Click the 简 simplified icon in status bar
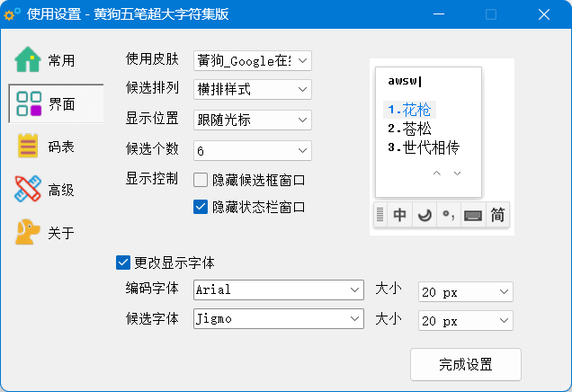 497,216
